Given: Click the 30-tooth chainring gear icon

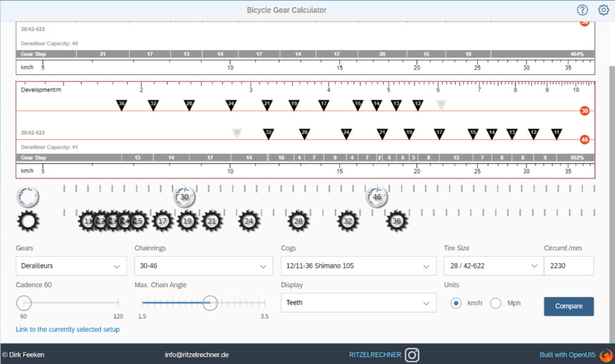Looking at the screenshot, I should 184,197.
